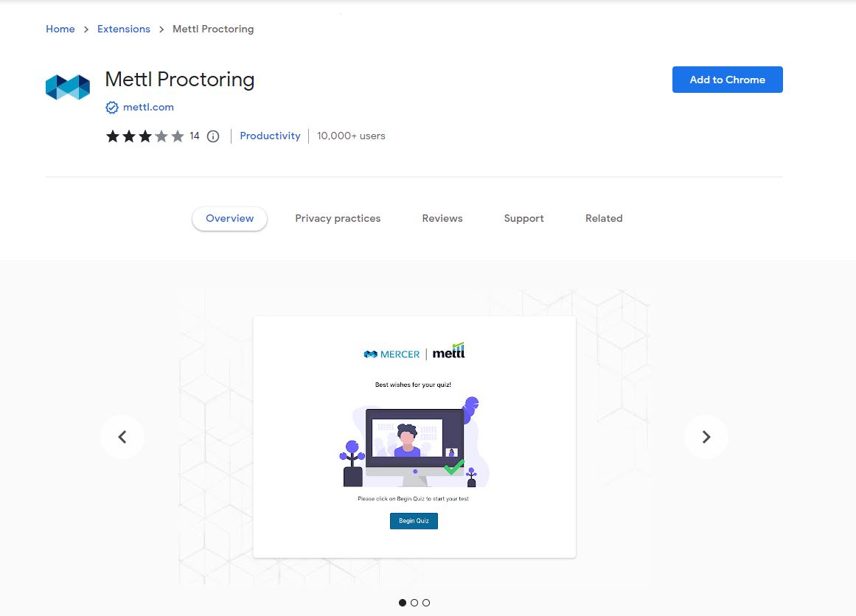Image resolution: width=856 pixels, height=616 pixels.
Task: Click the star rating display
Action: click(x=145, y=136)
